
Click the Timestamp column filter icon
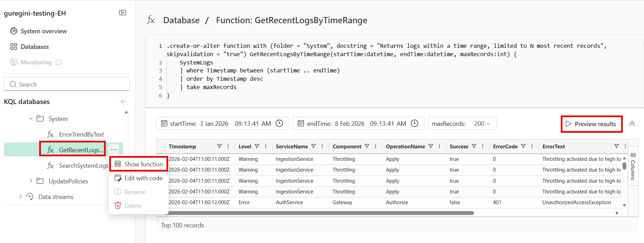coord(219,146)
